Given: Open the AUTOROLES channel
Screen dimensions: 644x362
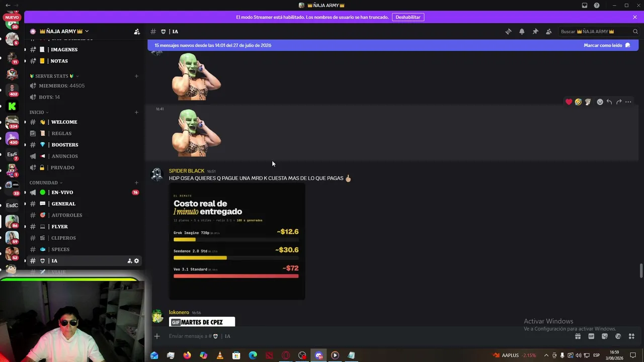Looking at the screenshot, I should click(x=84, y=215).
